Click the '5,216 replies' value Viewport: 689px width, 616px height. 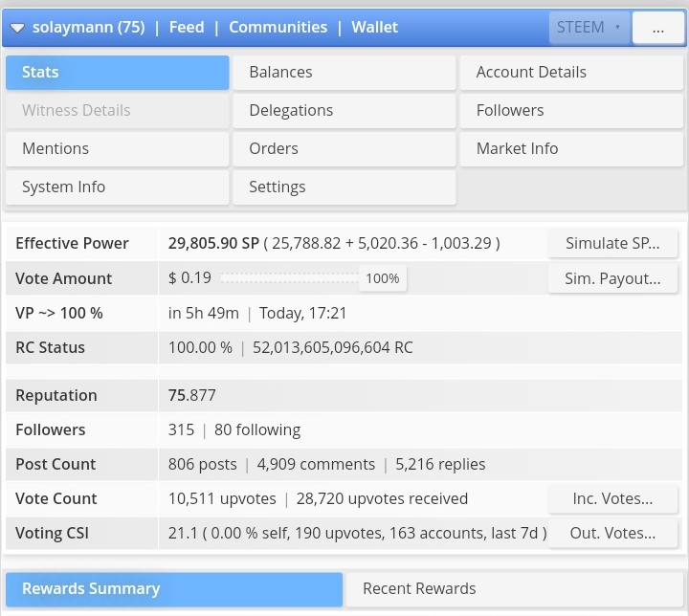tap(440, 465)
